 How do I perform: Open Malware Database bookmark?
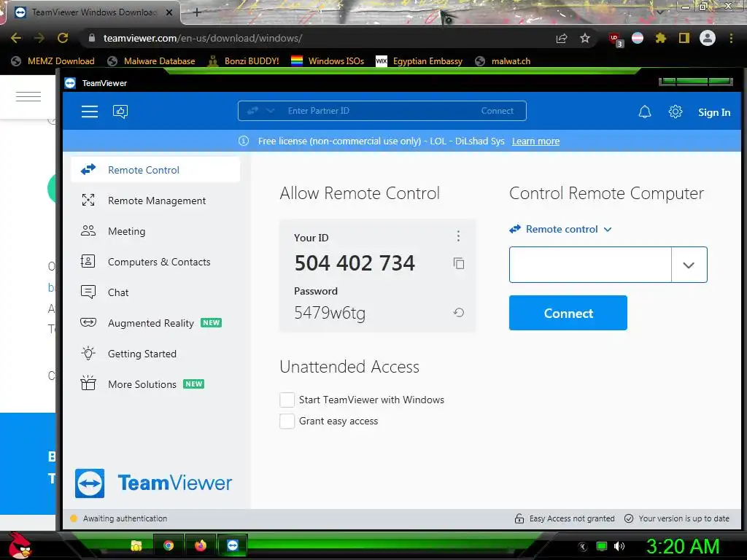pos(152,61)
